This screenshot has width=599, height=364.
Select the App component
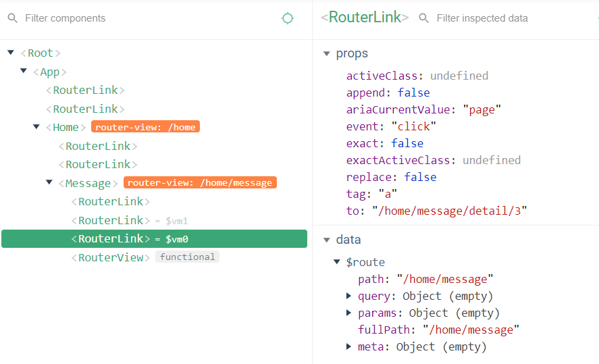(50, 72)
